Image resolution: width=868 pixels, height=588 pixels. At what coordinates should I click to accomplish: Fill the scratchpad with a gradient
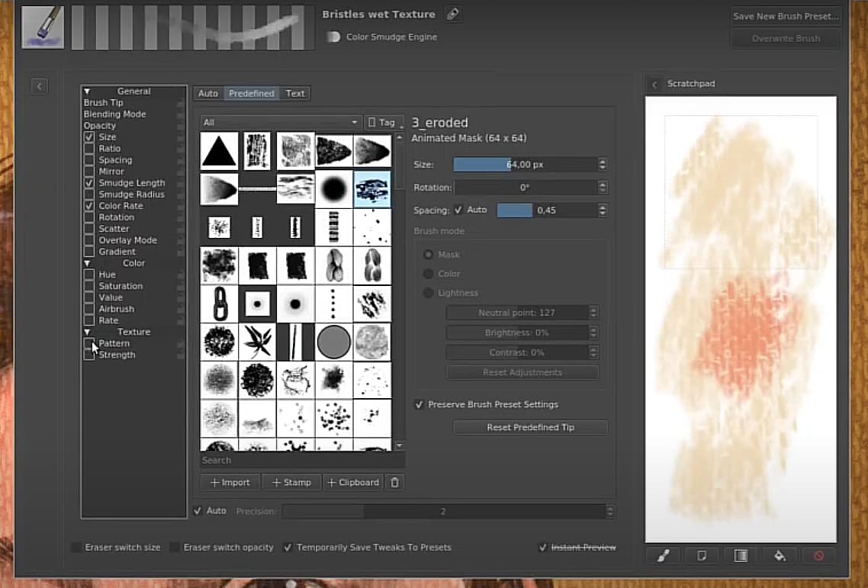(741, 556)
